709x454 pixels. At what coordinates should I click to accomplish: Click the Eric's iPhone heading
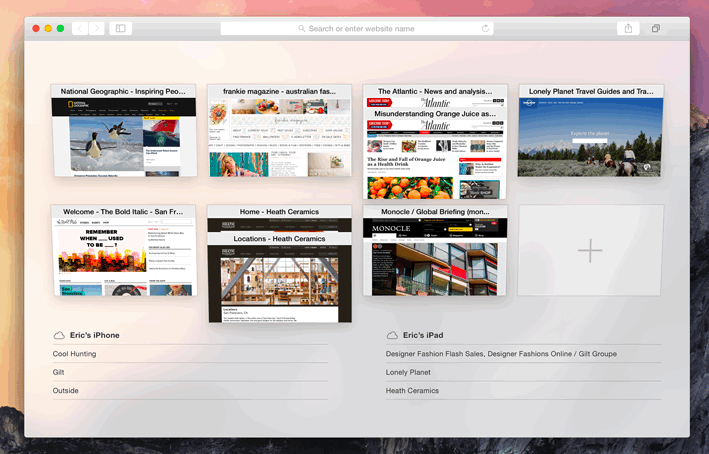(x=95, y=335)
